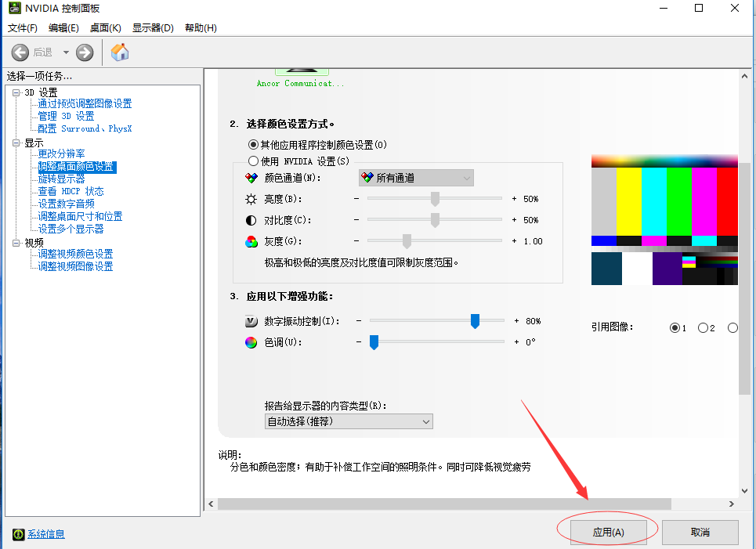Click the hue slider thumb
The image size is (756, 549).
pyautogui.click(x=374, y=342)
